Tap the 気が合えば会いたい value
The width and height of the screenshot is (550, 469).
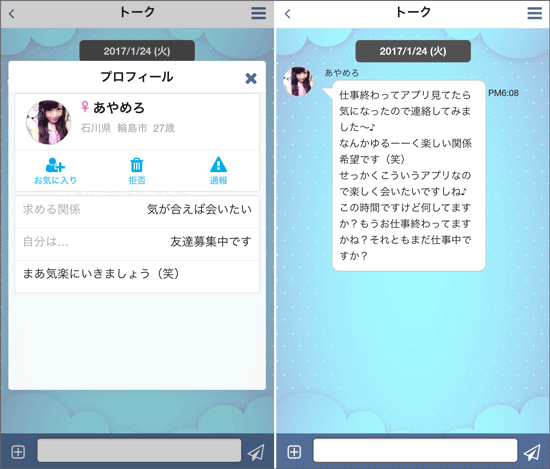coord(199,209)
